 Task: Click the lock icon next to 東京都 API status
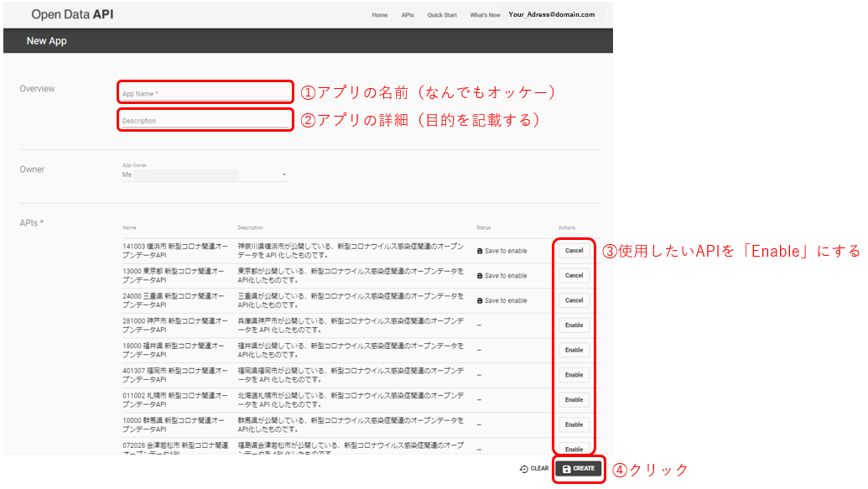point(480,275)
